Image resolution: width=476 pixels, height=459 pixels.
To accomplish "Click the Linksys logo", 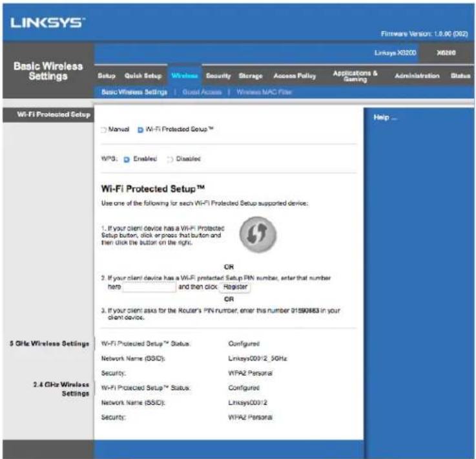I will point(48,23).
